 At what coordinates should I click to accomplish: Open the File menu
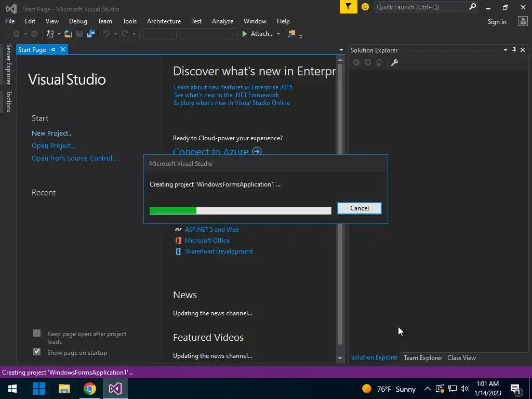tap(10, 21)
